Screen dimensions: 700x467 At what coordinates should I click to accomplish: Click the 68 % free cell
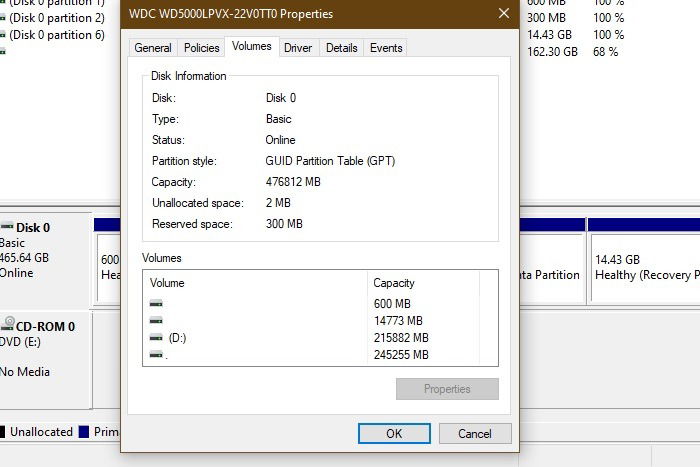[605, 52]
